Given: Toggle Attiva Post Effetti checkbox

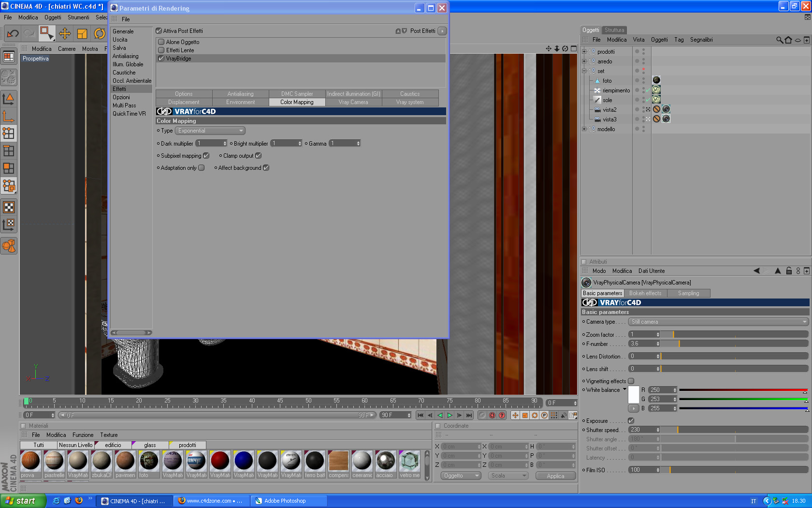Looking at the screenshot, I should 159,31.
